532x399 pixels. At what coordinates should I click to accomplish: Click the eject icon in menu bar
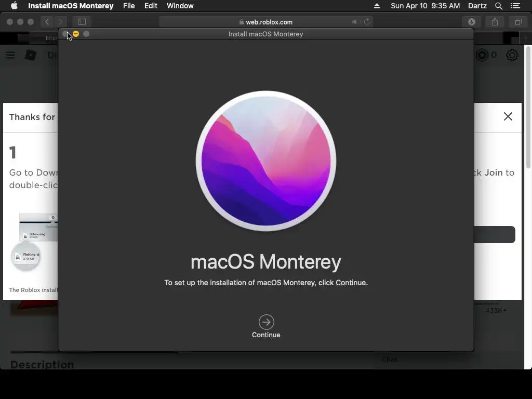377,6
